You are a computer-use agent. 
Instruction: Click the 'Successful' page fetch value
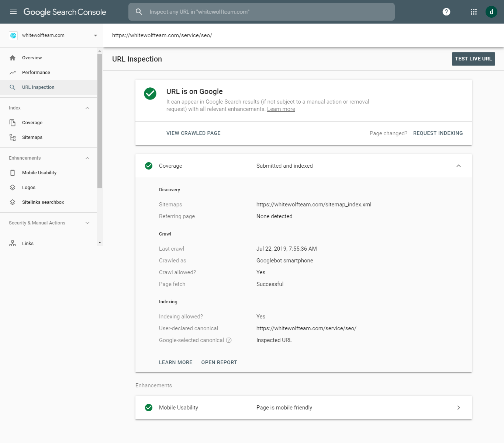pyautogui.click(x=270, y=284)
